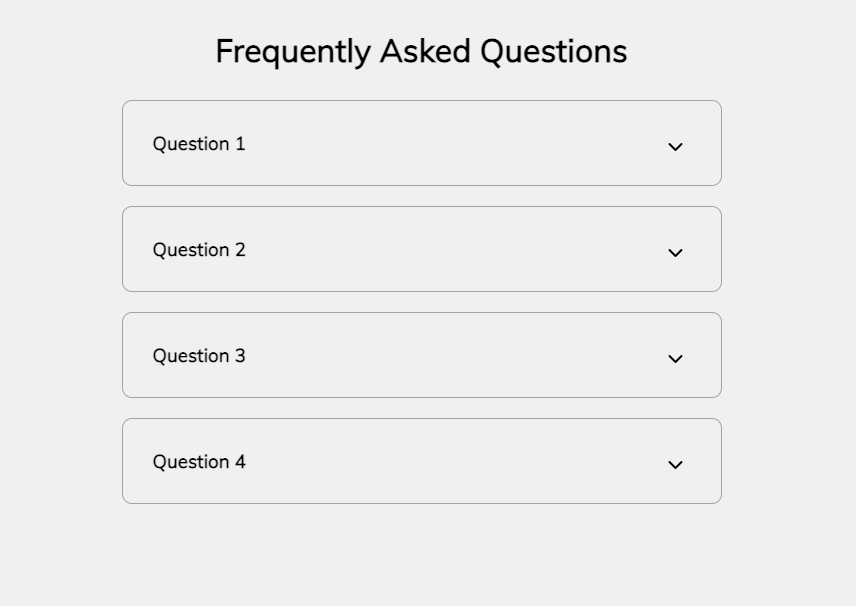Image resolution: width=856 pixels, height=606 pixels.
Task: Click the downward chevron icon on Question 2
Action: (675, 252)
